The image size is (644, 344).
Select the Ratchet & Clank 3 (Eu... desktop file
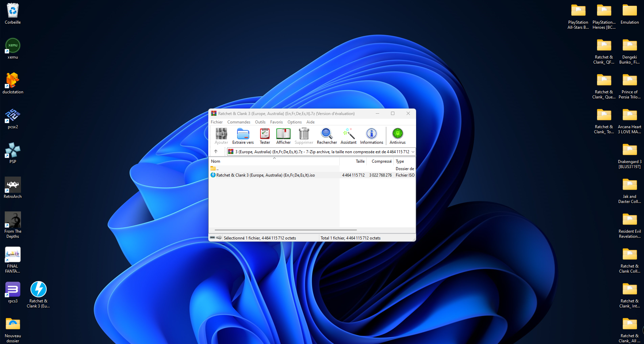pos(38,295)
